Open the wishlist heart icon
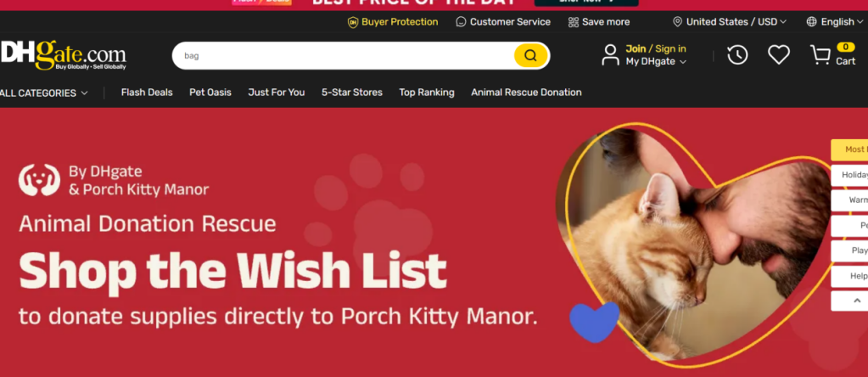868x377 pixels. click(x=779, y=55)
